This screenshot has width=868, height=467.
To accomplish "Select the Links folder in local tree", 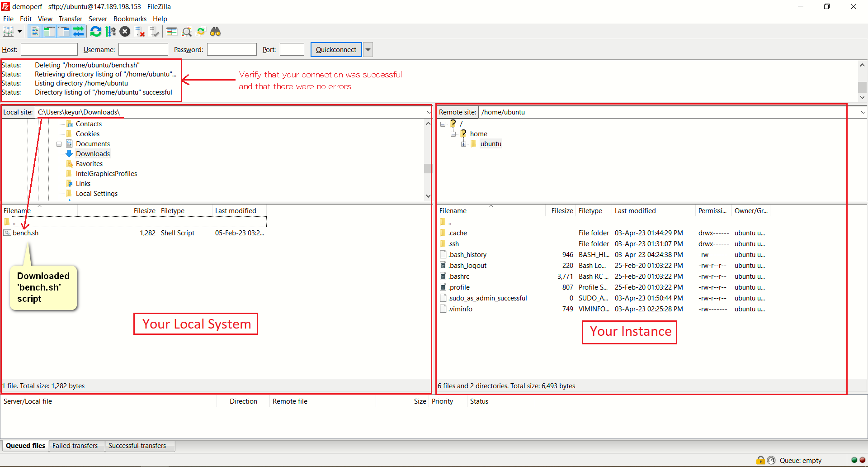I will coord(83,184).
